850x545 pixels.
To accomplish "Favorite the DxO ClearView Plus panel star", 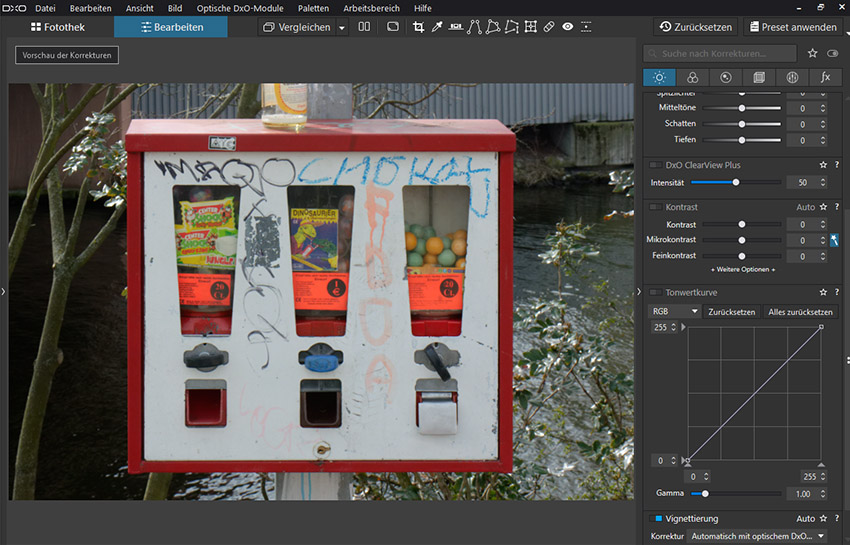I will (x=823, y=164).
